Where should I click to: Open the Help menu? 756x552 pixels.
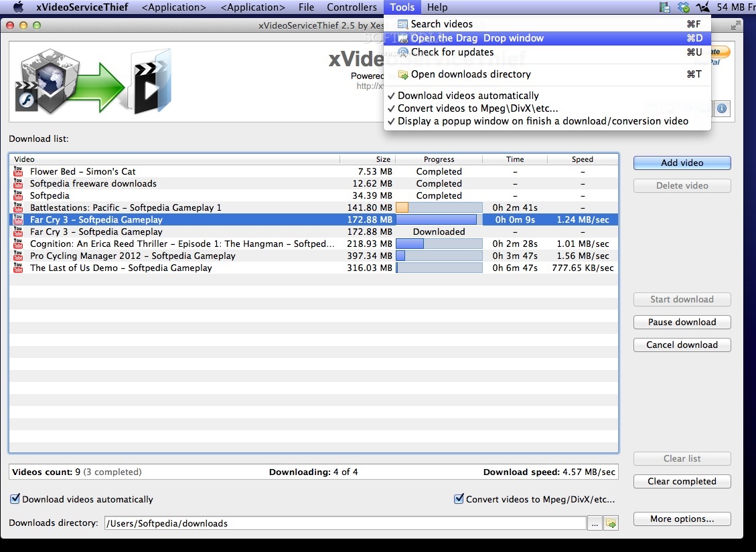tap(437, 7)
